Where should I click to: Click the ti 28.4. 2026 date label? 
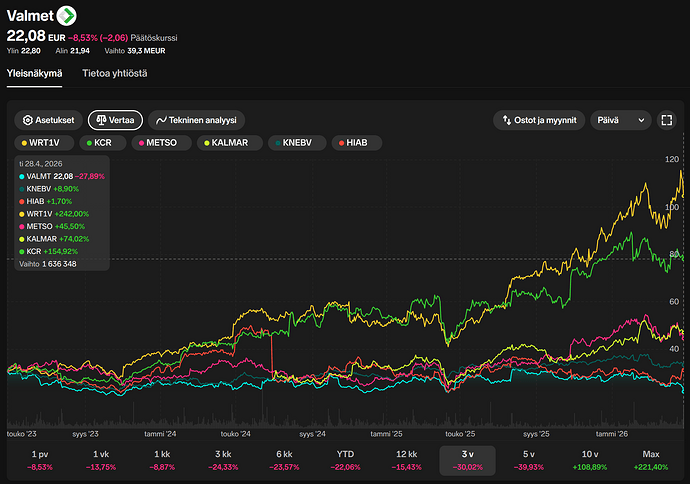coord(40,164)
